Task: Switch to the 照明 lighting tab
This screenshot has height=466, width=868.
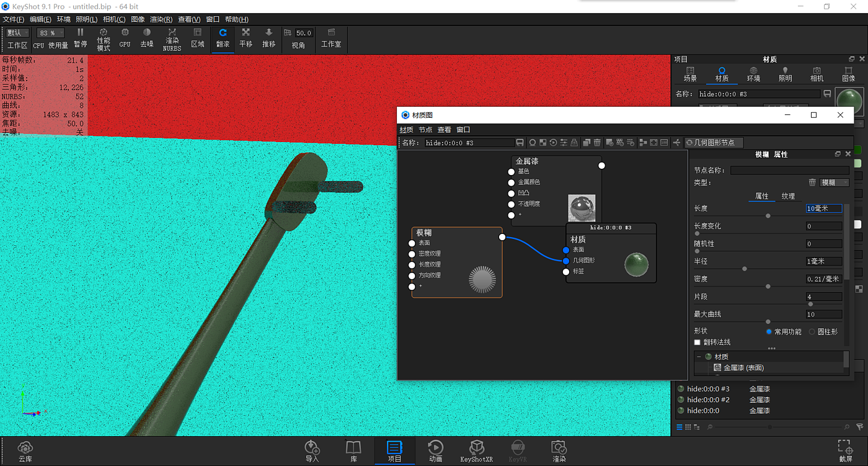Action: pyautogui.click(x=785, y=74)
